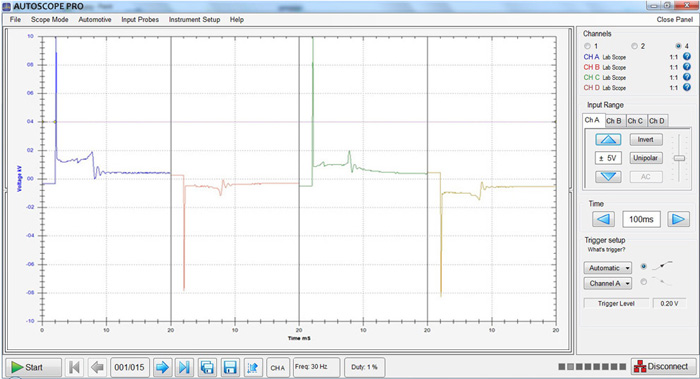Switch to the Ch C input tab
Image resolution: width=700 pixels, height=379 pixels.
click(x=635, y=121)
